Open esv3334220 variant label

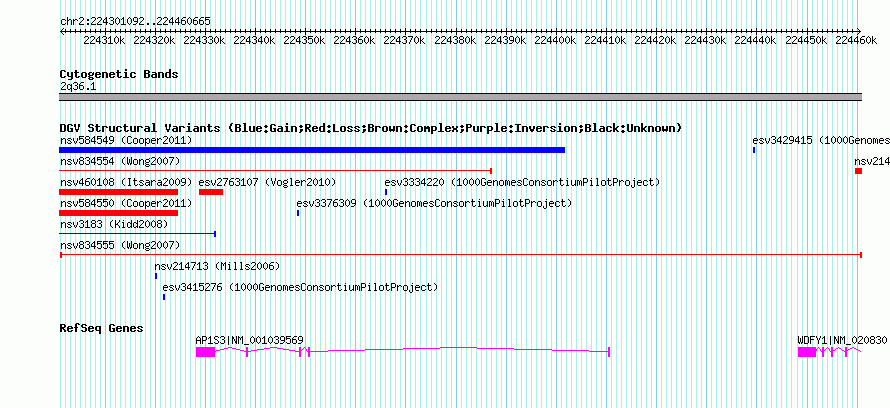click(522, 183)
